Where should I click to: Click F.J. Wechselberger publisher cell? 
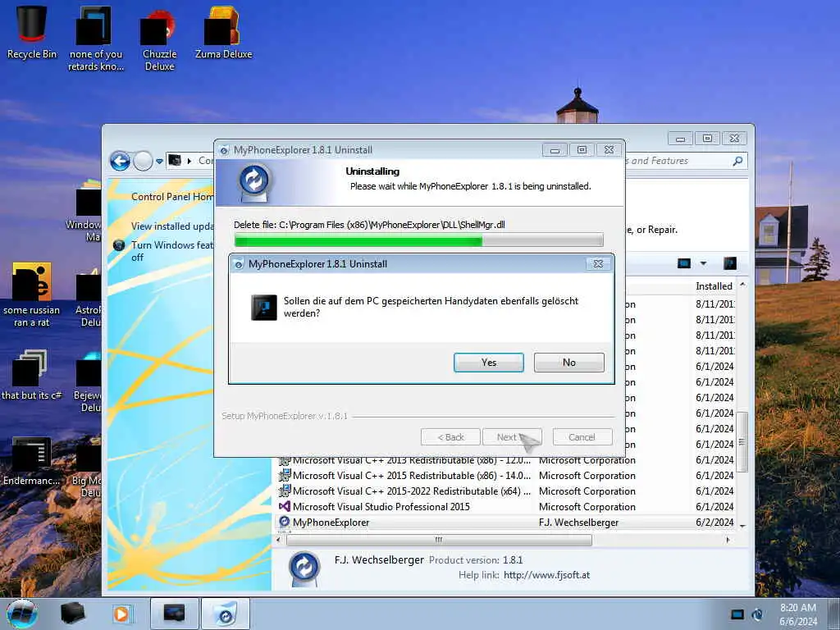(578, 523)
